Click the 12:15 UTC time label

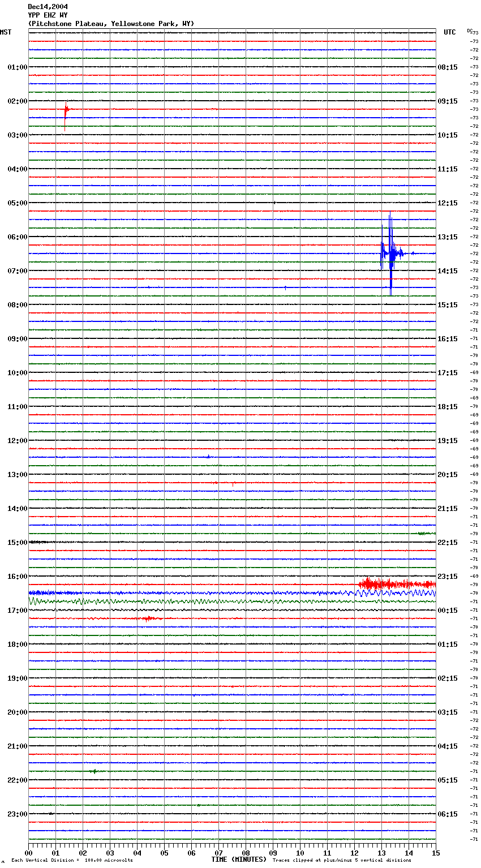448,203
